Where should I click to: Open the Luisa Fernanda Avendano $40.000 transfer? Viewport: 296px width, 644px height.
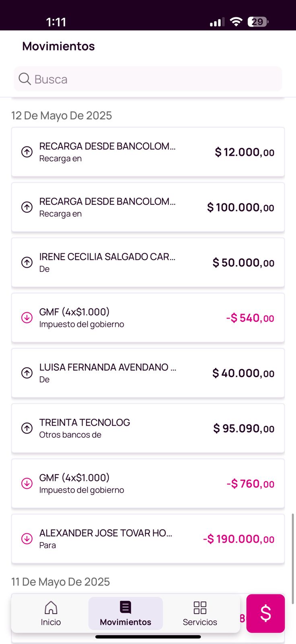tap(148, 373)
